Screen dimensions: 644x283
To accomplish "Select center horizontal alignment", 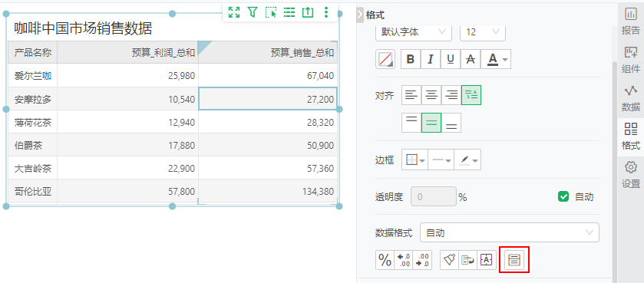I will tap(431, 95).
